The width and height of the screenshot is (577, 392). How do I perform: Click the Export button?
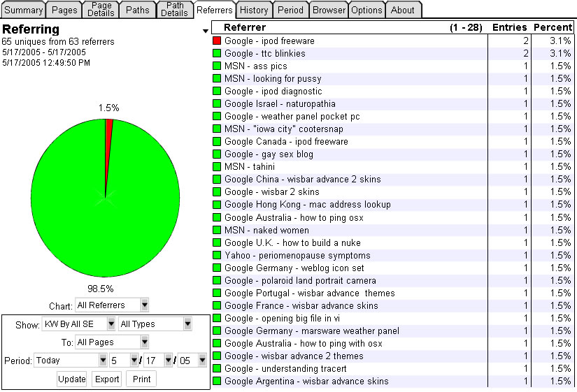(108, 379)
